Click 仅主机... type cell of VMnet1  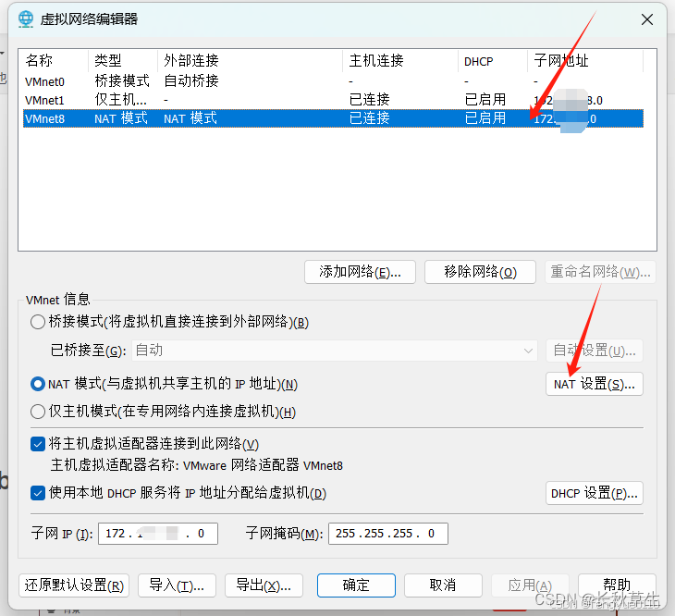(x=121, y=100)
